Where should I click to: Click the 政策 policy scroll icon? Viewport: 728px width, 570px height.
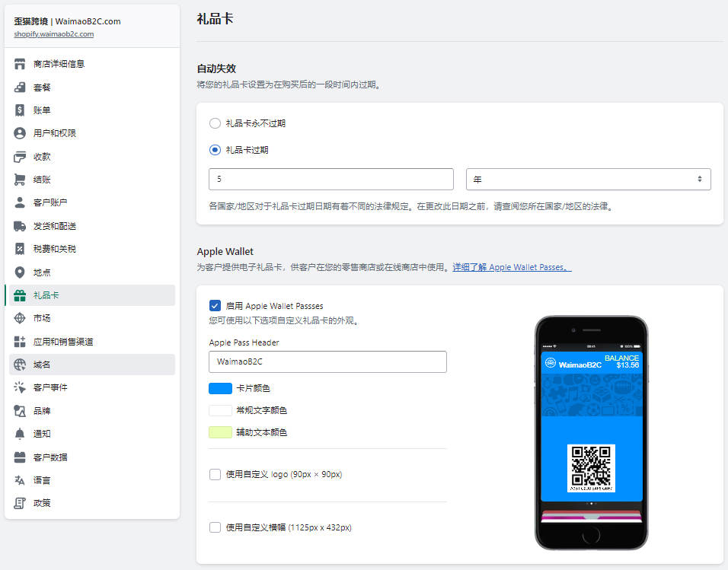pos(20,503)
